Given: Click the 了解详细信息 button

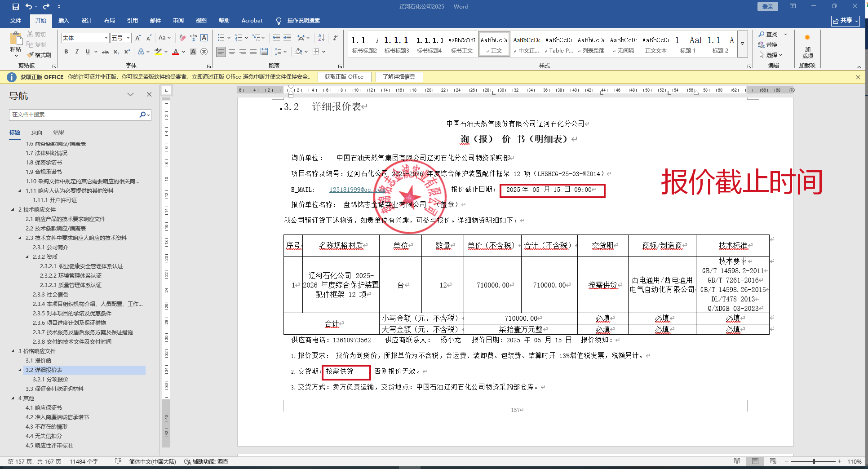Looking at the screenshot, I should [399, 77].
